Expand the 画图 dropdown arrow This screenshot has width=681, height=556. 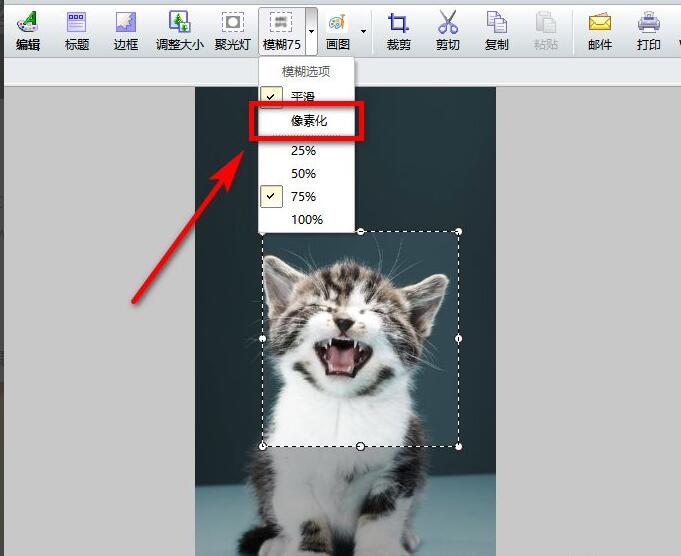point(363,31)
